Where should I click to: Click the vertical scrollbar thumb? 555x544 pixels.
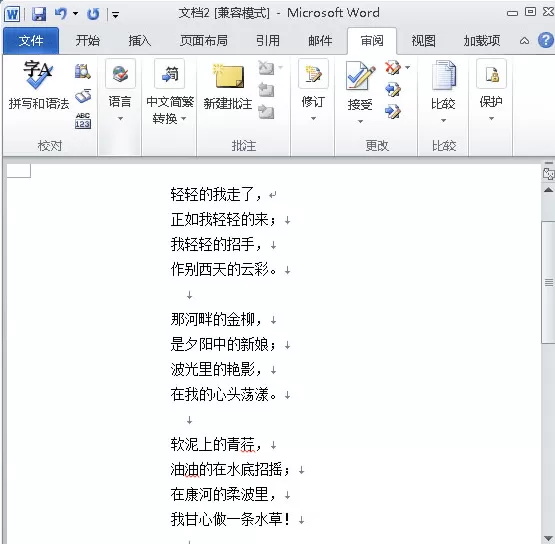548,282
